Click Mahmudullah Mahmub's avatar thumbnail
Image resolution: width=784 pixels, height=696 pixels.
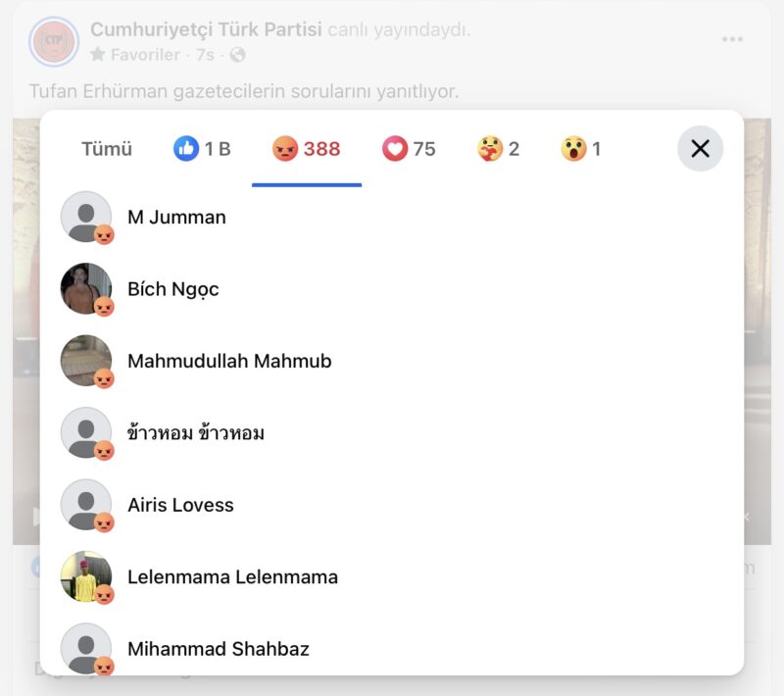[86, 361]
